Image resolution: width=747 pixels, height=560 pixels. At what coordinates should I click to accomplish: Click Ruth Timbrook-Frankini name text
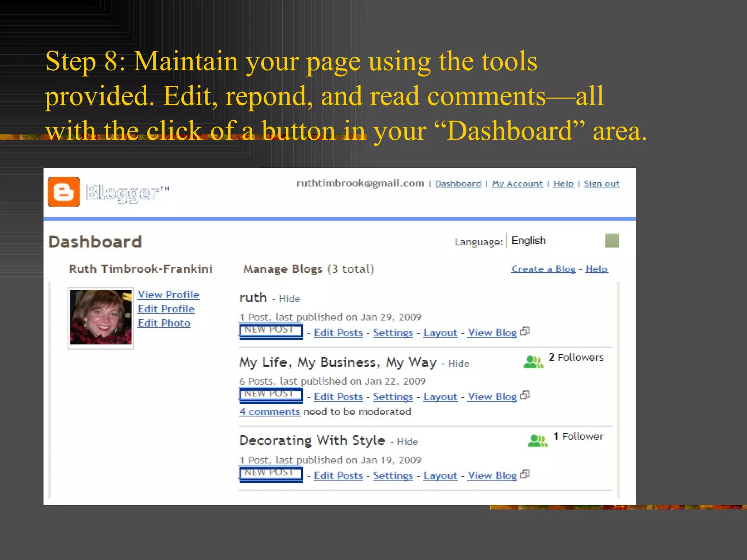141,269
